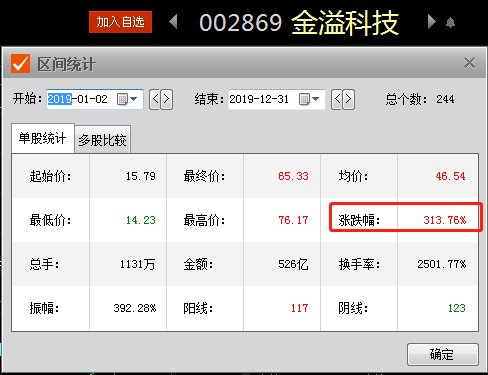Click the 振幅 value 392.28%
The image size is (488, 375).
pyautogui.click(x=135, y=308)
